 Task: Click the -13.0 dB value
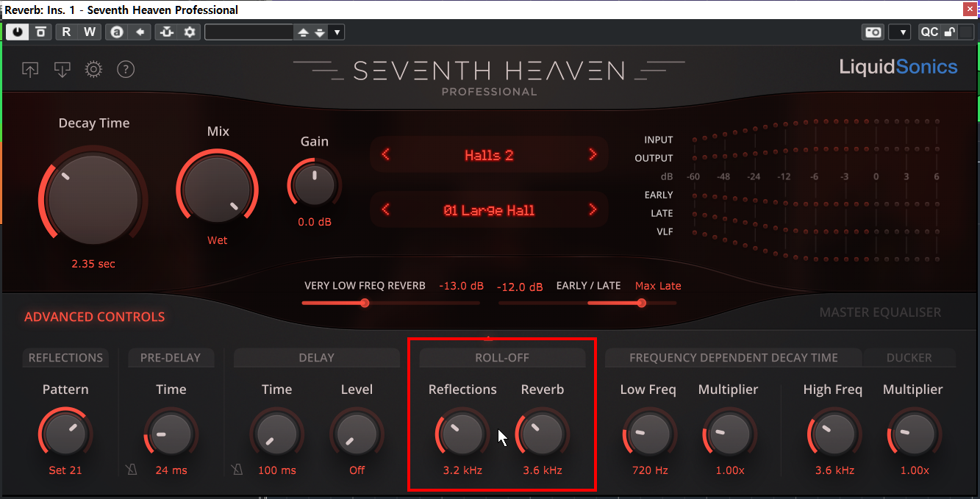coord(462,286)
